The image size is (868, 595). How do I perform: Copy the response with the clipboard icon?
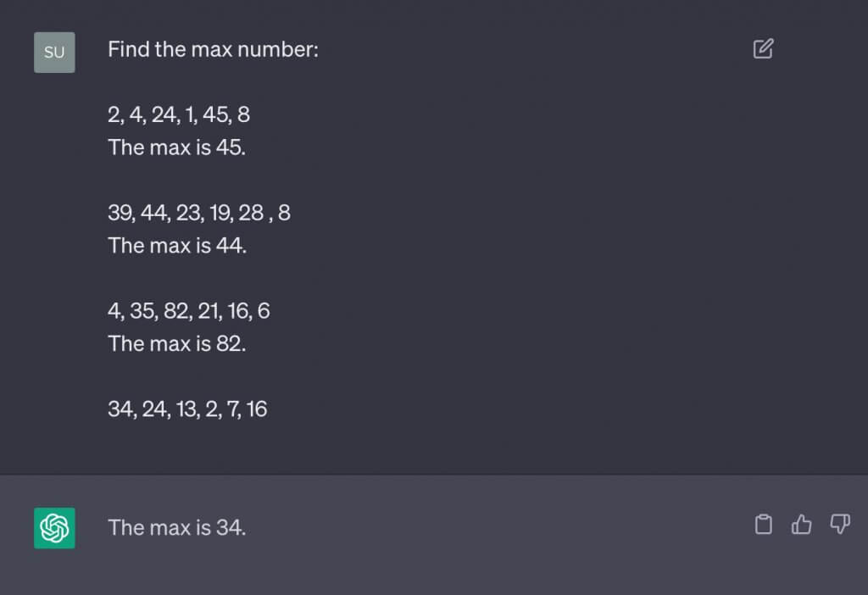(x=763, y=525)
